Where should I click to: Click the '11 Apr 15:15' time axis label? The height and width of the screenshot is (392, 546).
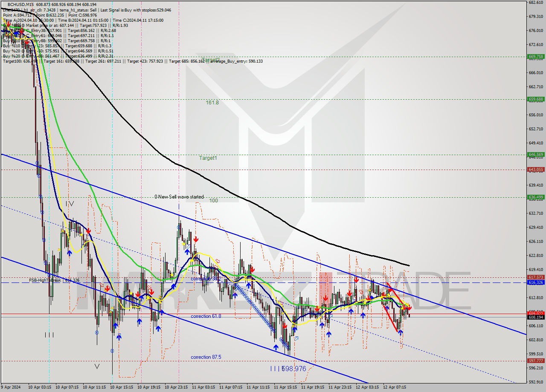tap(285, 387)
